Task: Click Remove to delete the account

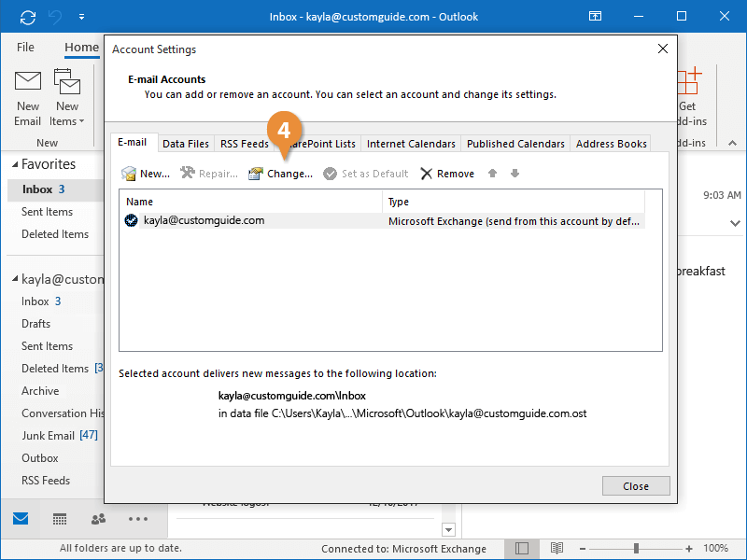Action: pyautogui.click(x=447, y=174)
